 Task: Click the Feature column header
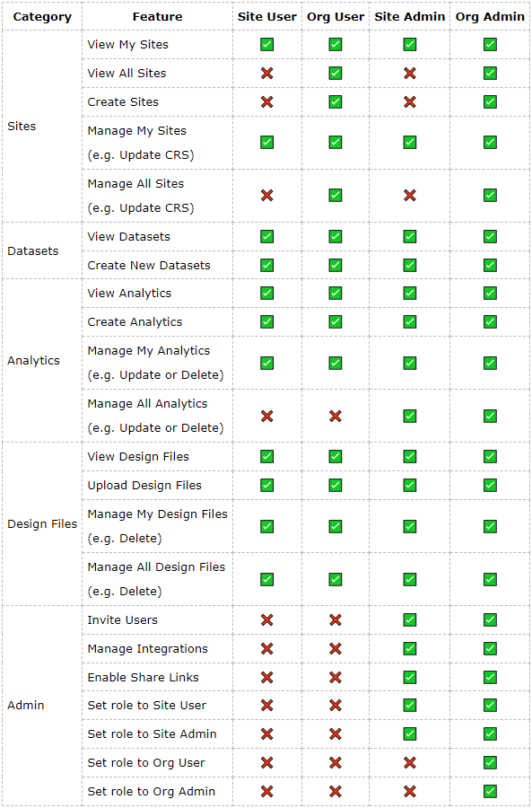(158, 16)
